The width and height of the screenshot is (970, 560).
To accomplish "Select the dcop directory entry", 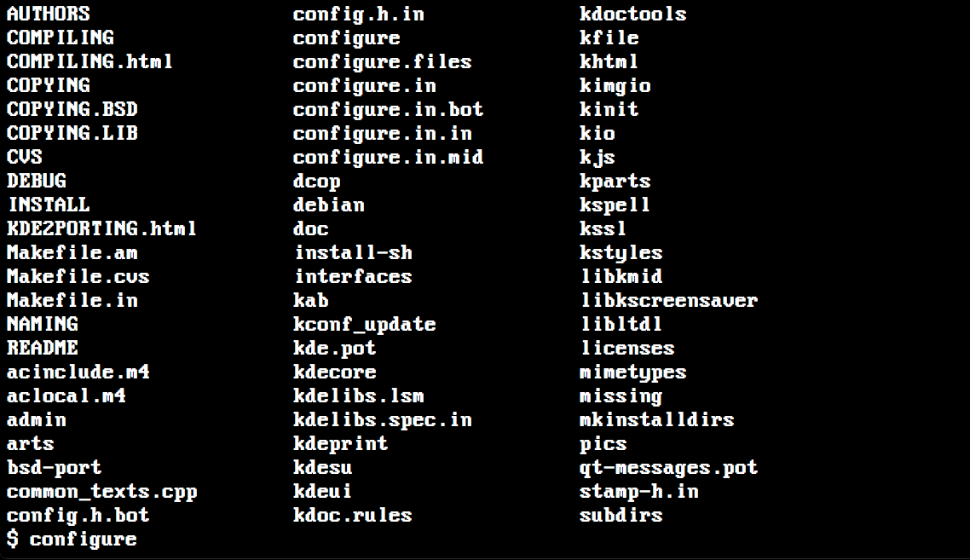I will tap(317, 182).
